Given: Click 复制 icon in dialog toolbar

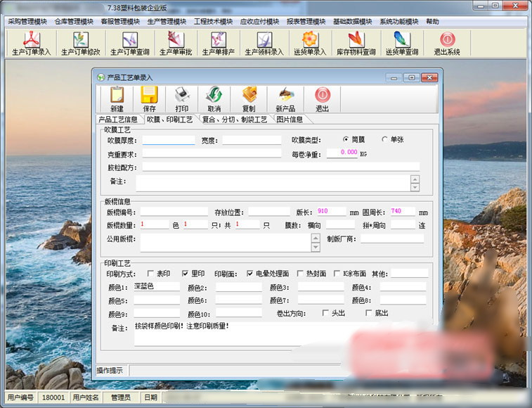Looking at the screenshot, I should 249,99.
